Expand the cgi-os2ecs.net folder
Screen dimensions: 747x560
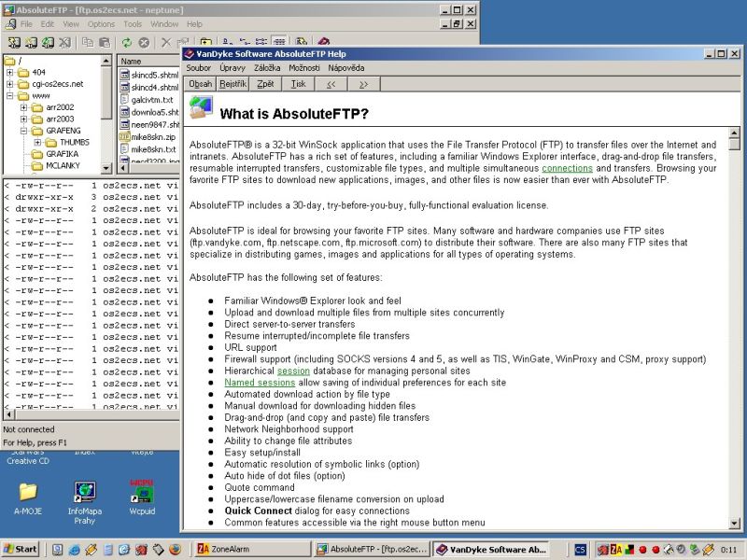pyautogui.click(x=8, y=84)
